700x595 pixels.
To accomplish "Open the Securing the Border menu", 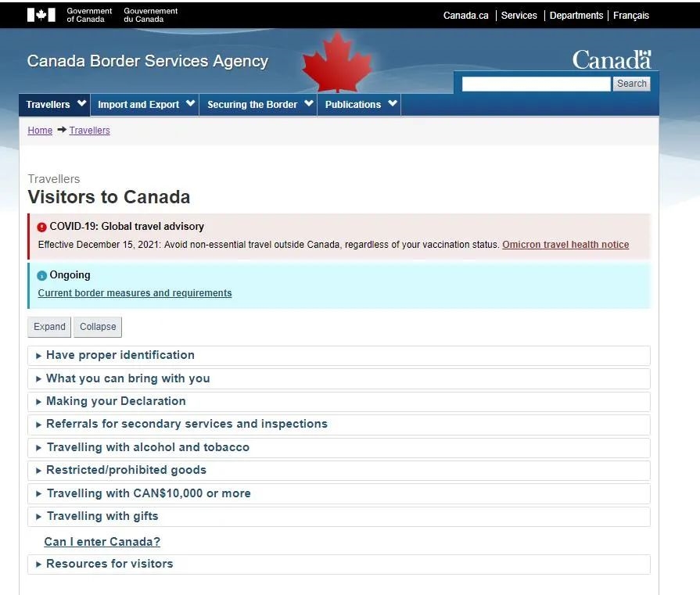I will point(259,105).
